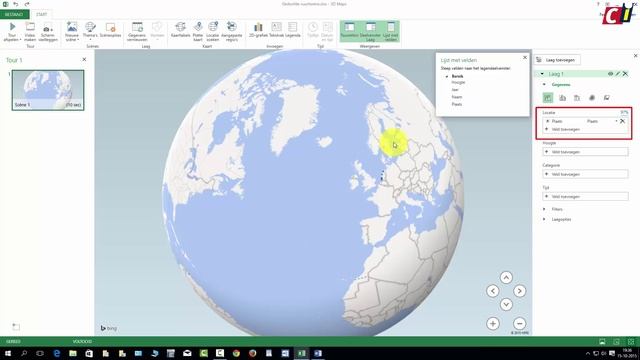The height and width of the screenshot is (360, 640).
Task: Rotate the globe left with the left arrow
Action: tap(493, 291)
